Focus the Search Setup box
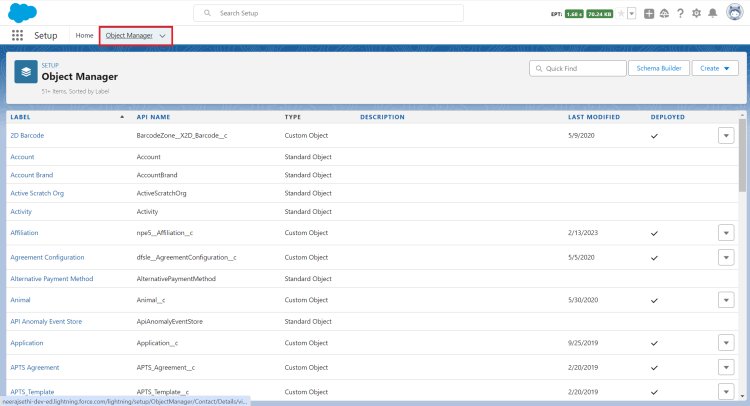 click(330, 13)
